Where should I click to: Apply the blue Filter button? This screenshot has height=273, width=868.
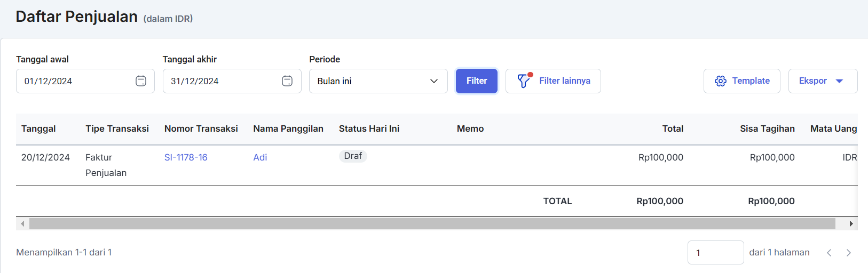(x=477, y=81)
